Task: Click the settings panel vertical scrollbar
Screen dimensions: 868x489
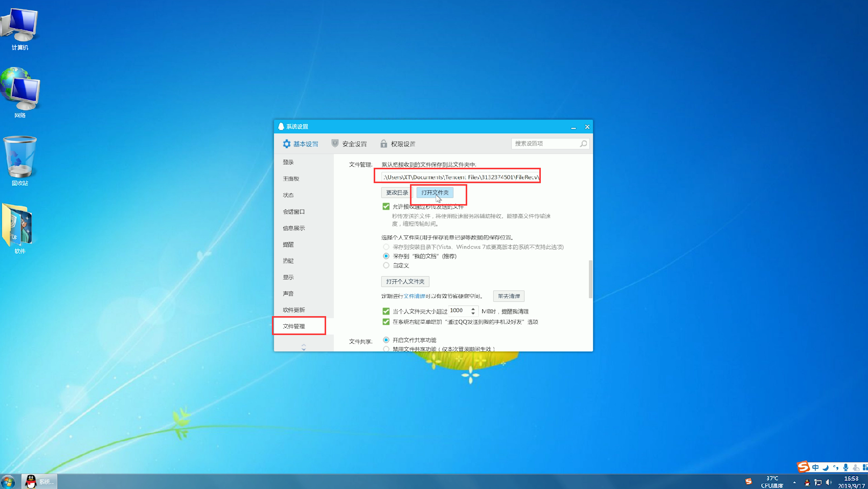Action: click(590, 279)
